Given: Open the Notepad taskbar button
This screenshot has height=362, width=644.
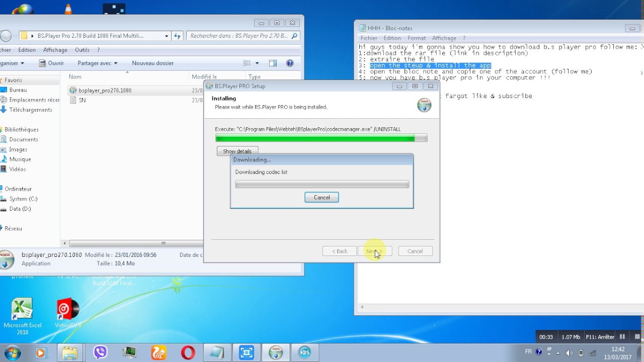Looking at the screenshot, I should [217, 353].
